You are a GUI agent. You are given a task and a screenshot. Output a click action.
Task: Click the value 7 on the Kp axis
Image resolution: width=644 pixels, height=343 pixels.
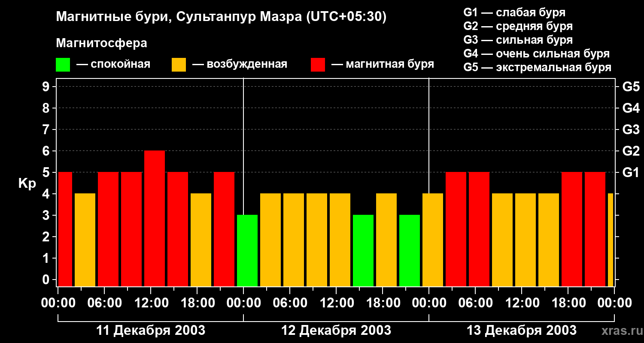coord(47,129)
